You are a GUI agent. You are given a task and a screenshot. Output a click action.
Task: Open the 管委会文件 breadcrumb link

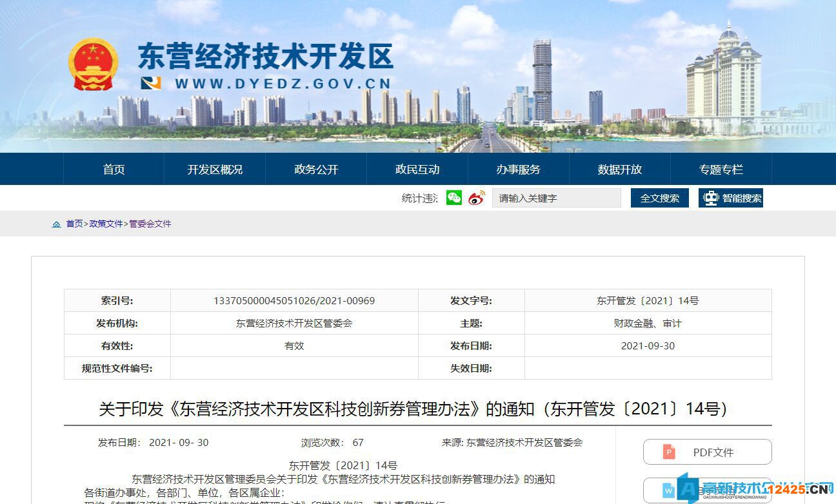click(x=149, y=224)
